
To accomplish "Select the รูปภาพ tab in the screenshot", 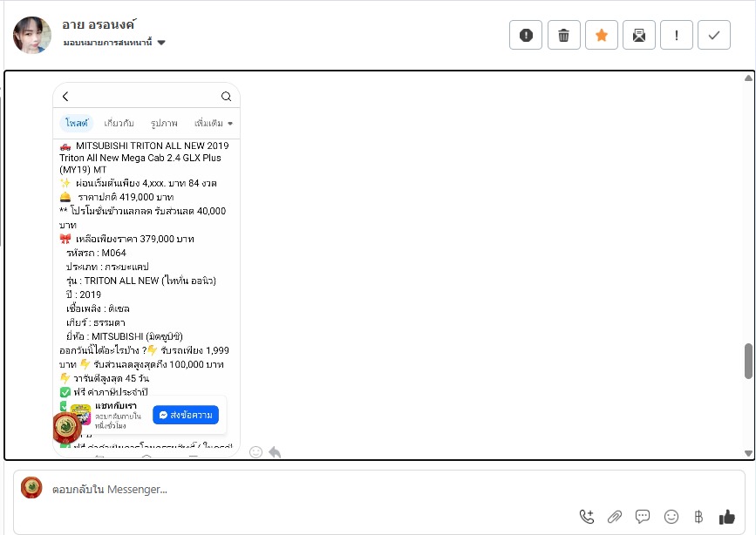I will coord(164,124).
